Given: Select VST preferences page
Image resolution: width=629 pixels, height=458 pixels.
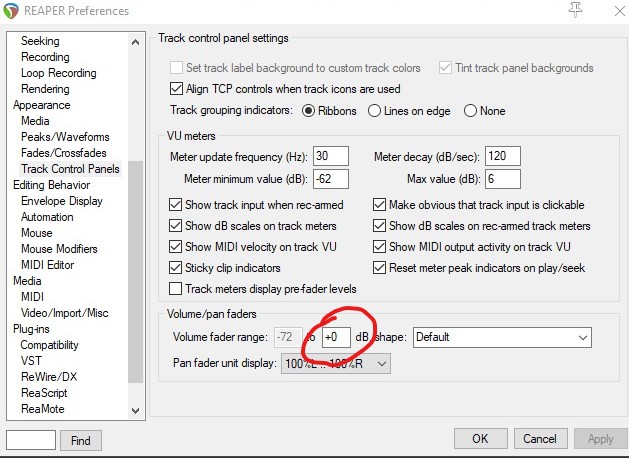Looking at the screenshot, I should (x=31, y=361).
